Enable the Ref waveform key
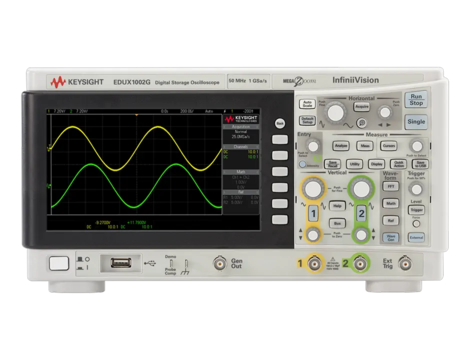 391,220
